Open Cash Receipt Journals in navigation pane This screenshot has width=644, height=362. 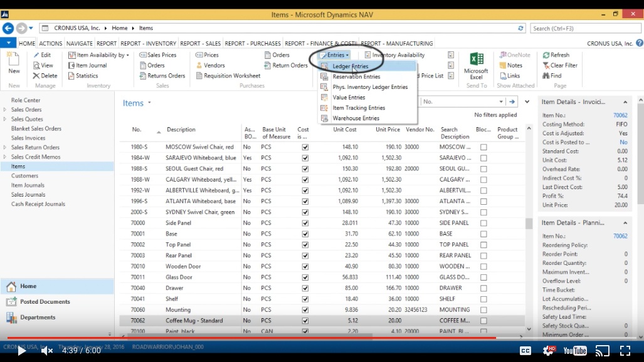[x=38, y=204]
